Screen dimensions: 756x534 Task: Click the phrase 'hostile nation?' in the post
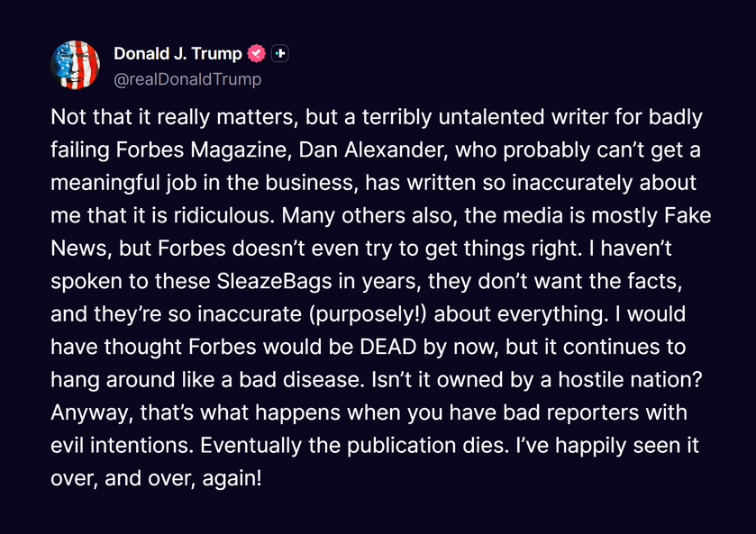click(x=630, y=379)
